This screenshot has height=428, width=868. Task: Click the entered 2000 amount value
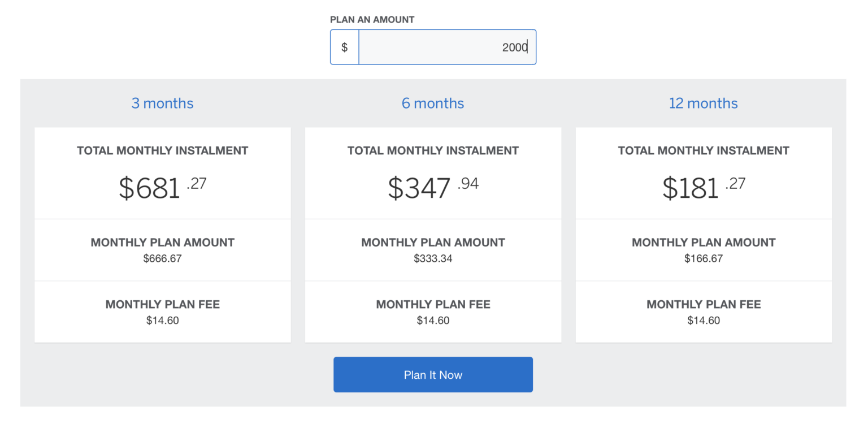click(513, 47)
